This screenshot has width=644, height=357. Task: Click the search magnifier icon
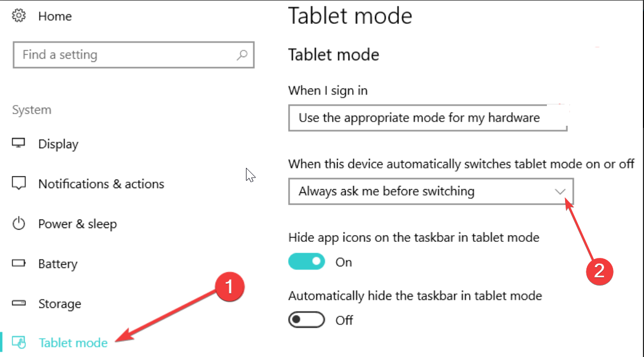tap(242, 54)
